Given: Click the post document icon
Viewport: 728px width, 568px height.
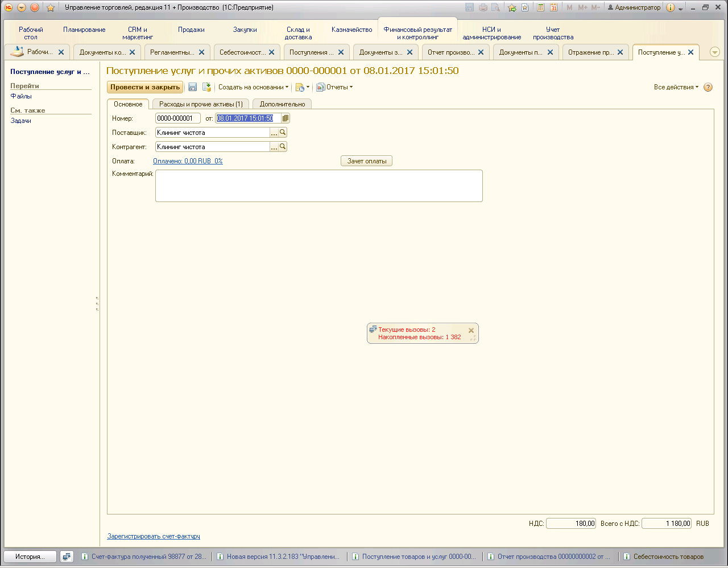Looking at the screenshot, I should [x=206, y=87].
